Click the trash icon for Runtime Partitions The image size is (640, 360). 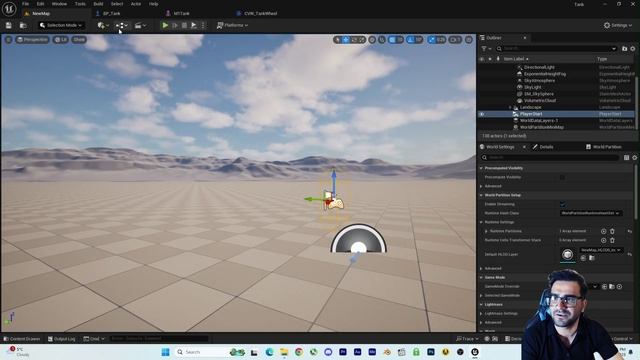coord(612,231)
